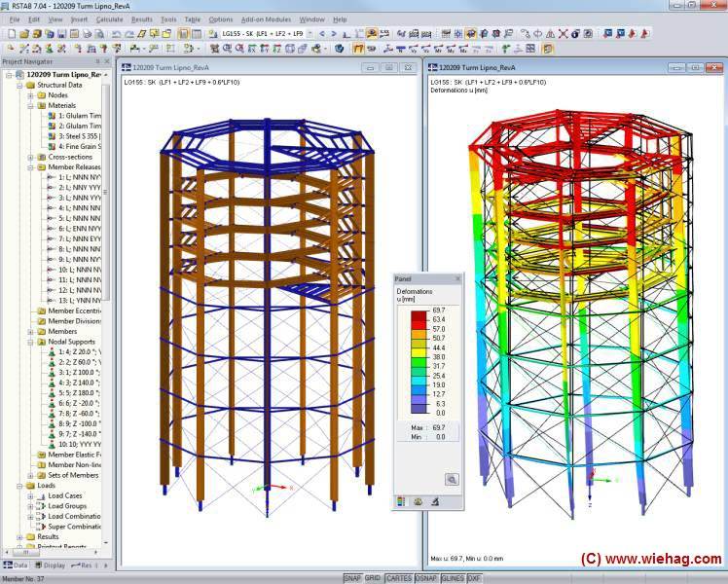This screenshot has height=584, width=728.
Task: Toggle GLINES in status bar
Action: (453, 578)
